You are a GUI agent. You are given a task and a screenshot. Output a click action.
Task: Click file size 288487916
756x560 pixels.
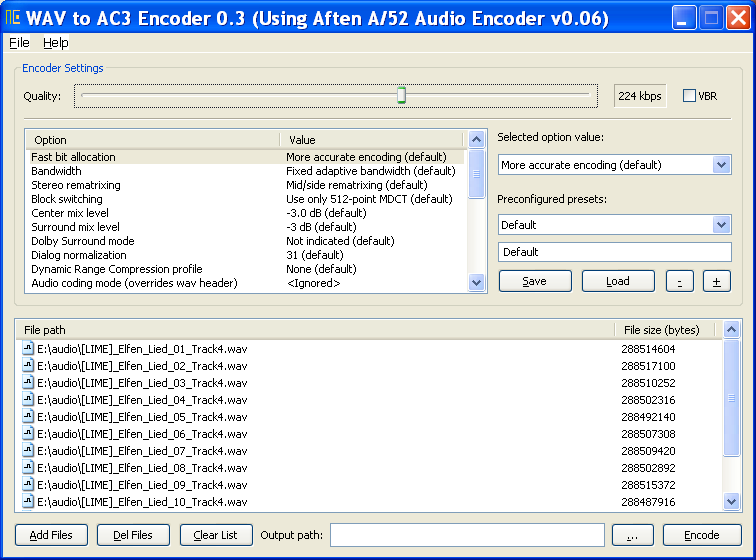coord(648,502)
